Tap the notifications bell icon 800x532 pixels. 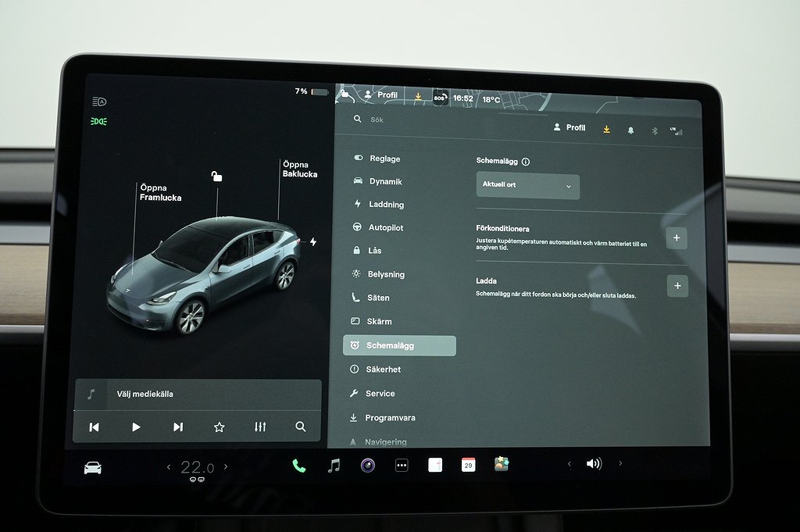(x=630, y=130)
